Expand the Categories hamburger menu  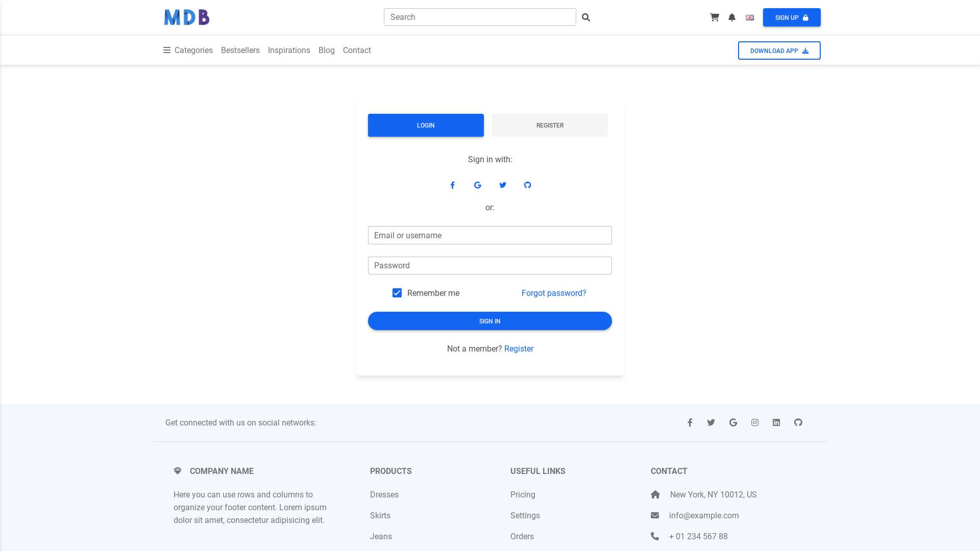(167, 50)
